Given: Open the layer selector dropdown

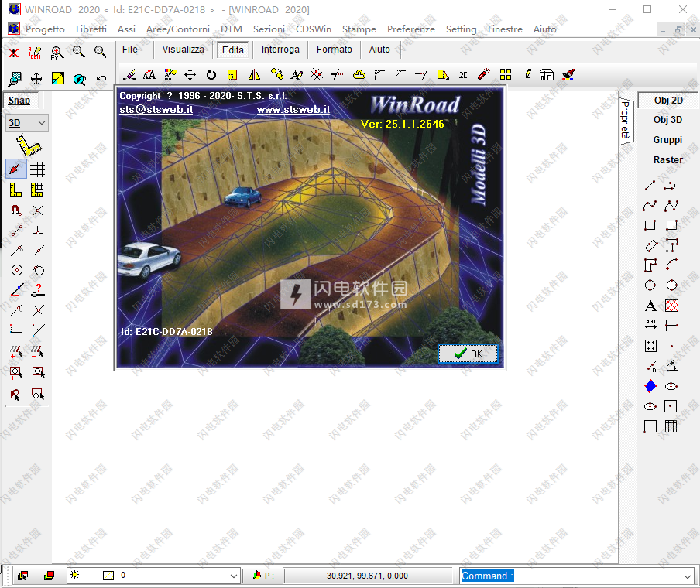Looking at the screenshot, I should (153, 576).
